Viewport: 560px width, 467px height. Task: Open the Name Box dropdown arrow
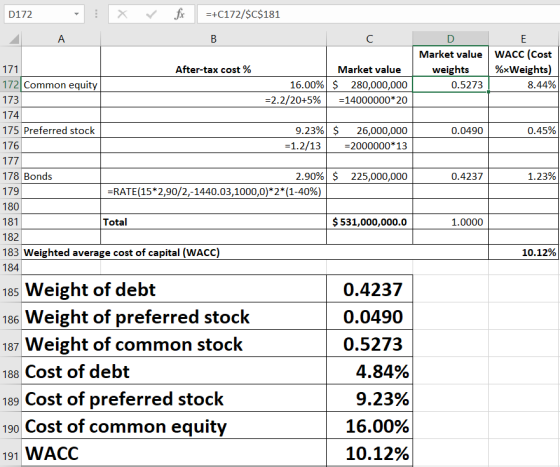(x=76, y=14)
